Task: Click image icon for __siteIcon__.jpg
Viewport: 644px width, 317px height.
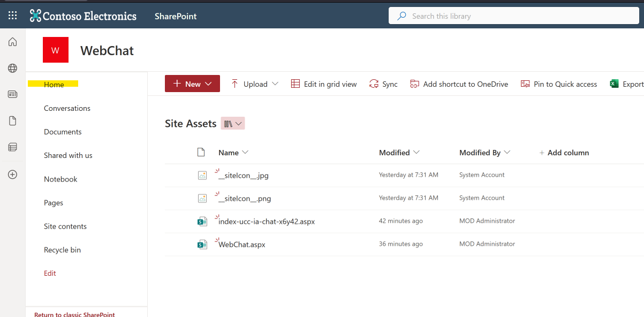Action: click(202, 175)
